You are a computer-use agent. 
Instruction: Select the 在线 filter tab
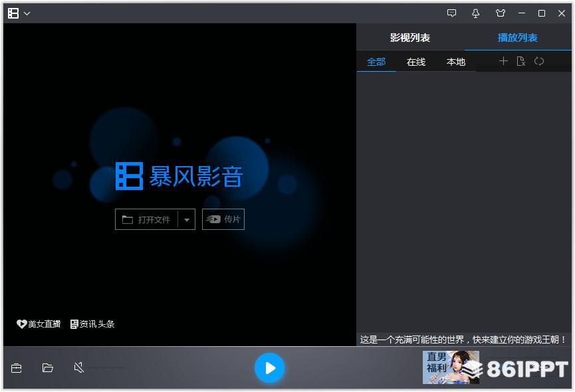point(416,62)
